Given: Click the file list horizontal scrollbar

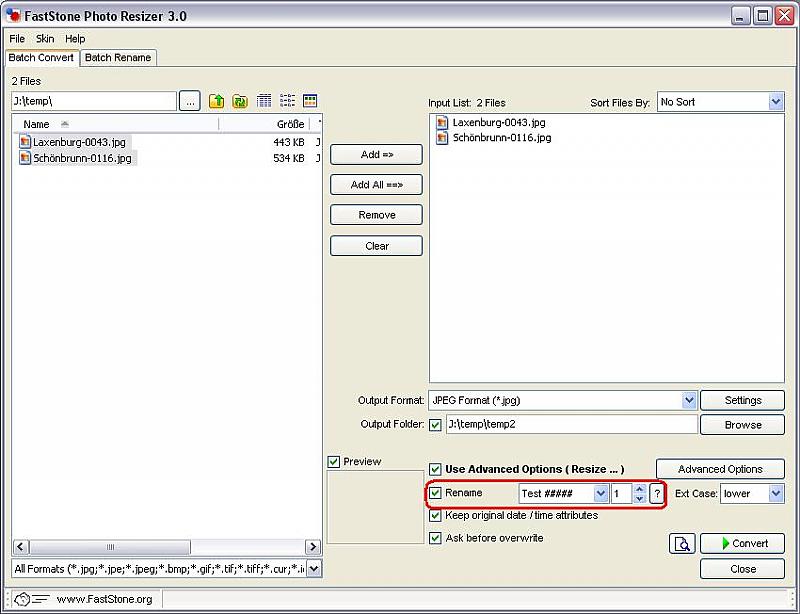Looking at the screenshot, I should tap(166, 547).
